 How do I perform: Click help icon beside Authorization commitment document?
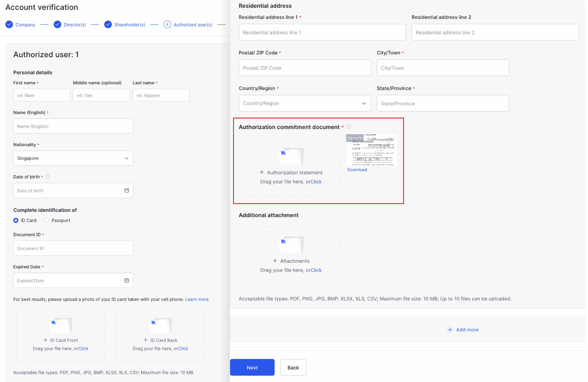coord(349,127)
